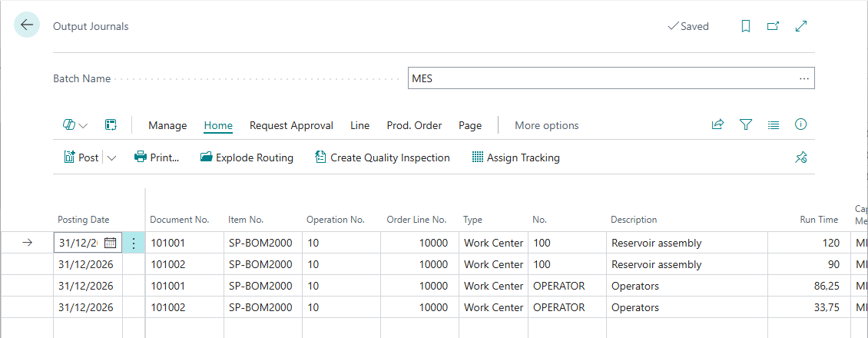This screenshot has width=868, height=338.
Task: Go back using the arrow button
Action: click(27, 25)
